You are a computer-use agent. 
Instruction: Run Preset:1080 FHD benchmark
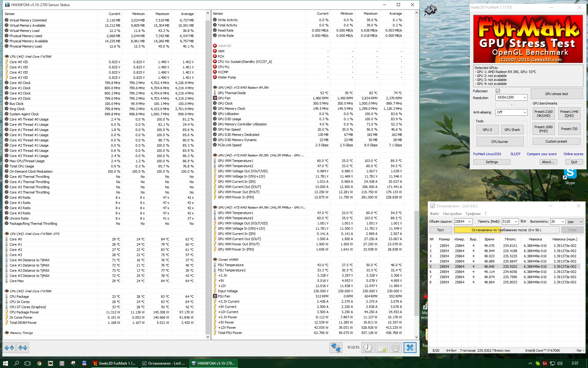pos(543,129)
